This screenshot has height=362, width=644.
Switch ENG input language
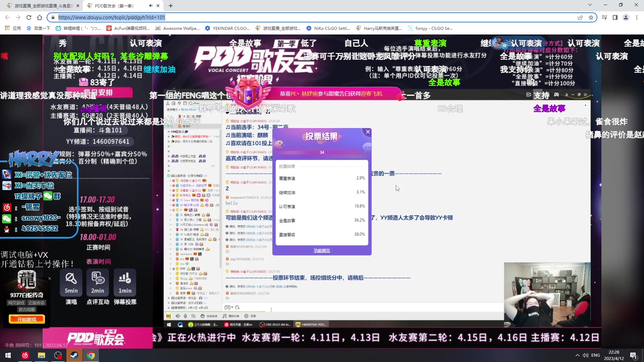596,355
